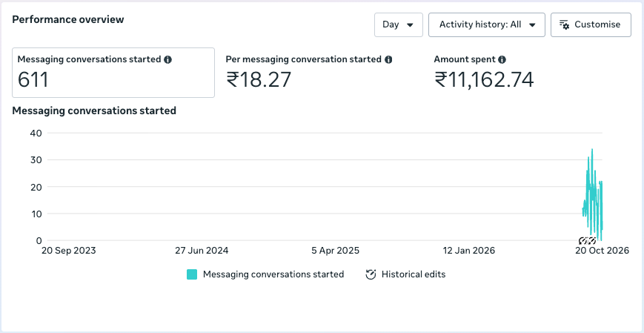This screenshot has height=333, width=644.
Task: Select the Per messaging conversation started metric
Action: pyautogui.click(x=322, y=73)
